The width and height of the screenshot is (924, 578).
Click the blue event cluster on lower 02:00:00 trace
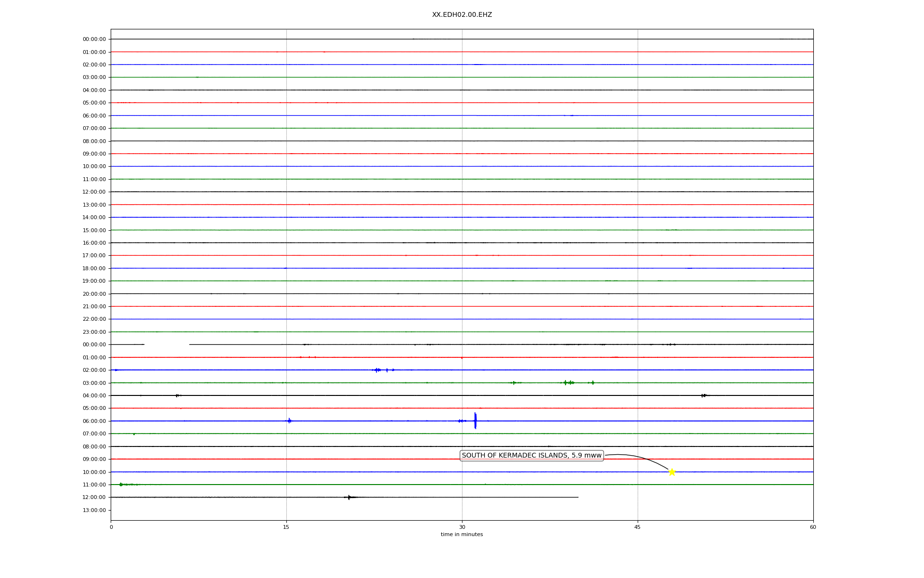378,370
